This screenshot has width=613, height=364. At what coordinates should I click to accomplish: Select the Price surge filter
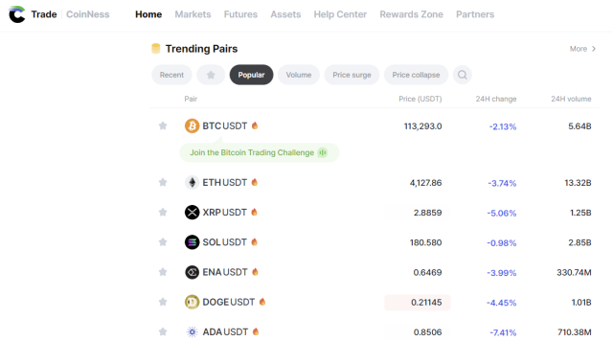tap(352, 75)
